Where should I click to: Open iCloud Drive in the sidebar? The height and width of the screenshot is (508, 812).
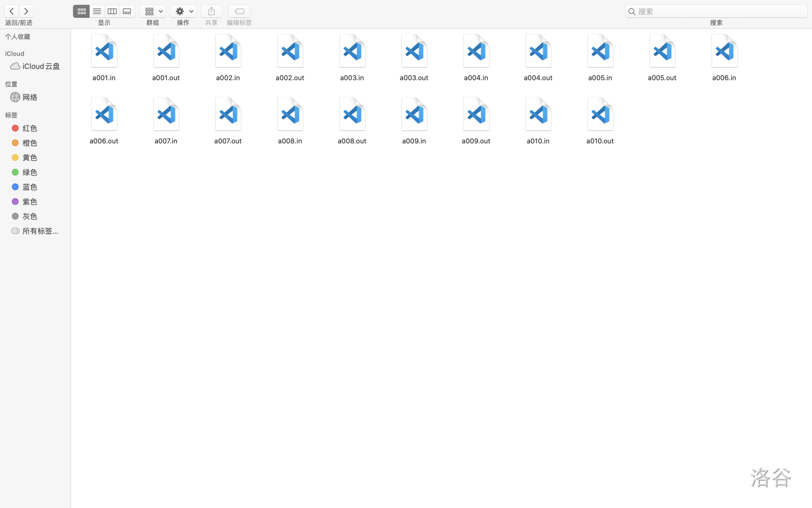35,66
